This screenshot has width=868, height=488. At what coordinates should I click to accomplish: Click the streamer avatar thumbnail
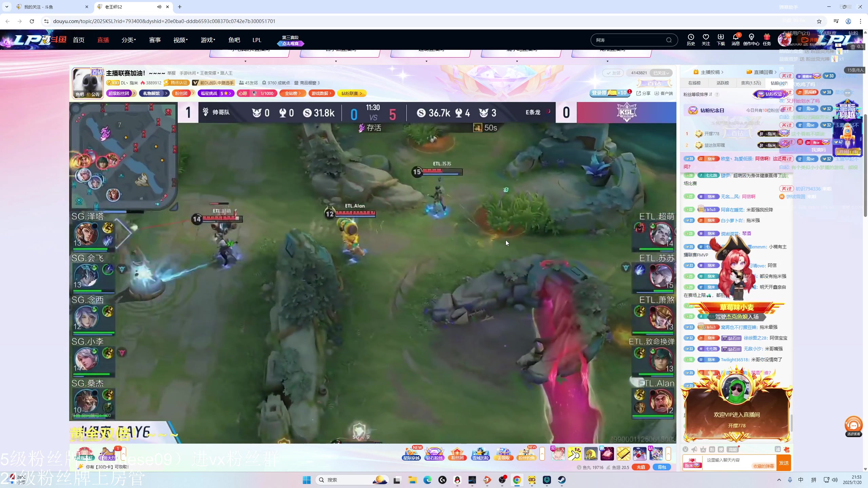coord(87,83)
